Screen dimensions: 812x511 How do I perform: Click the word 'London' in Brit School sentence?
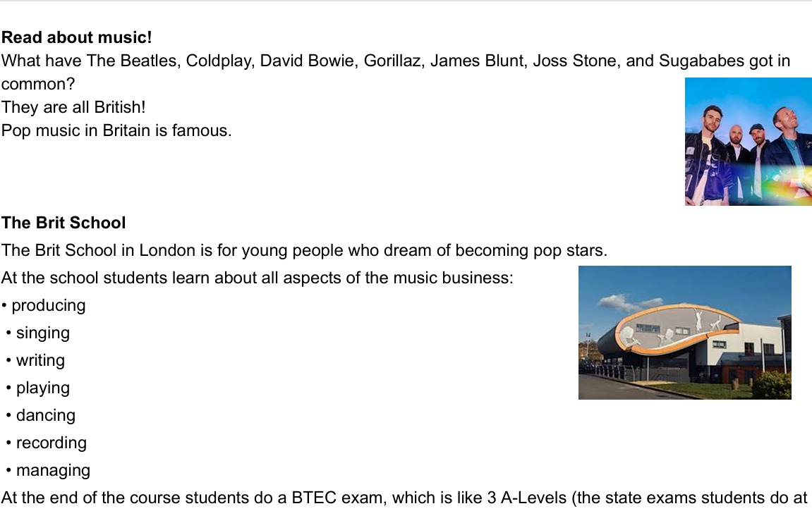click(x=165, y=250)
